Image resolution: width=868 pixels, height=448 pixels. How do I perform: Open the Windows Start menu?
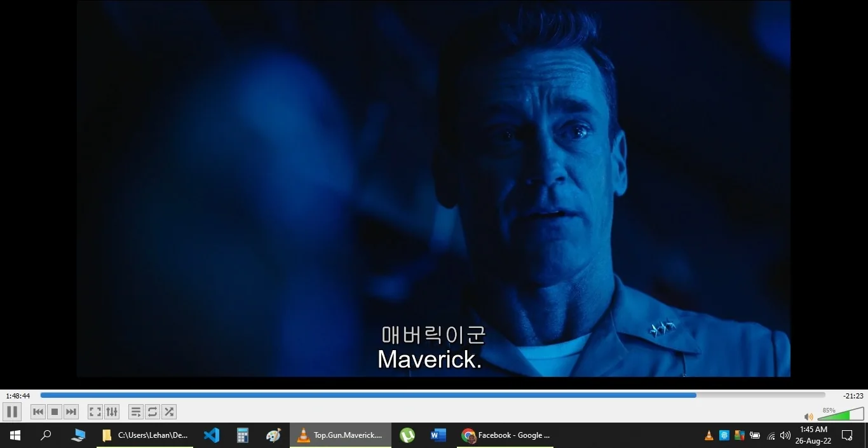coord(15,435)
